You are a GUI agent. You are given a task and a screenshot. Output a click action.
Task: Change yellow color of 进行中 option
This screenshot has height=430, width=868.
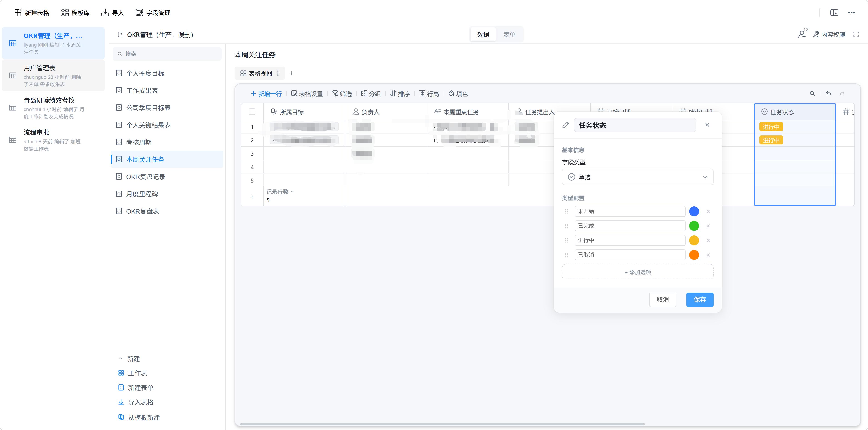[694, 240]
